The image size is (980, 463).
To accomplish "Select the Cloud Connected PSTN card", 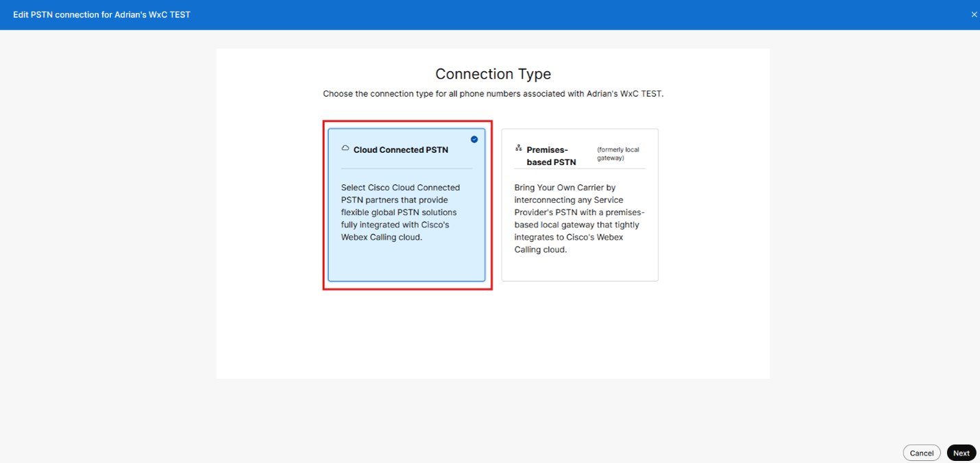I will [406, 205].
